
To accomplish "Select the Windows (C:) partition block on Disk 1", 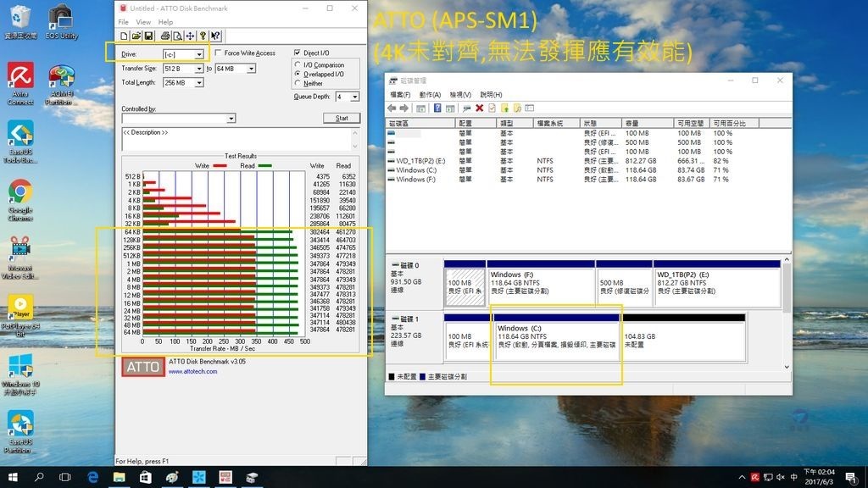I will pos(555,341).
